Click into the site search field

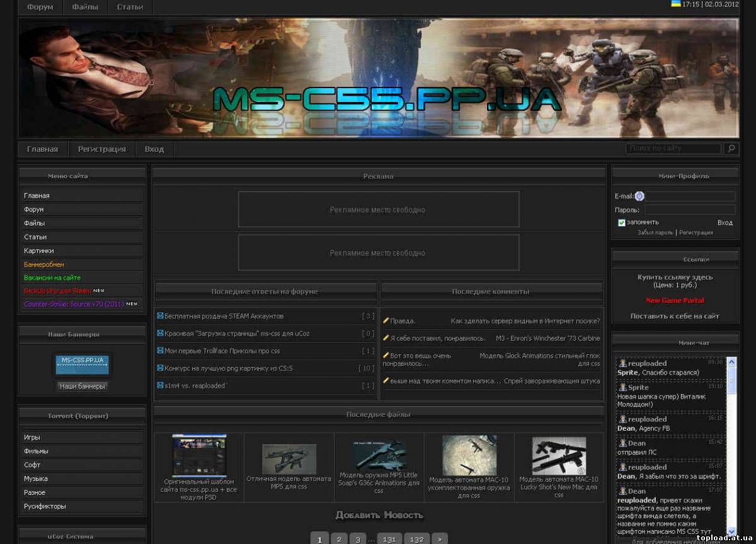coord(673,149)
